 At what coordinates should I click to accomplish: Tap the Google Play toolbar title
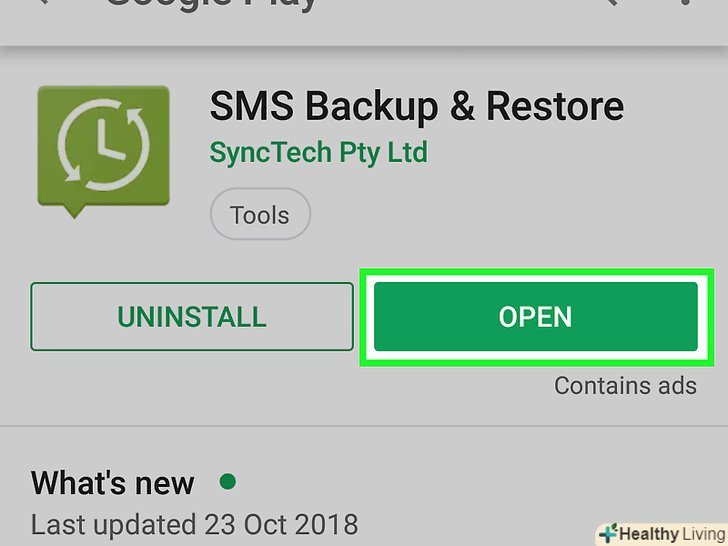[x=211, y=4]
